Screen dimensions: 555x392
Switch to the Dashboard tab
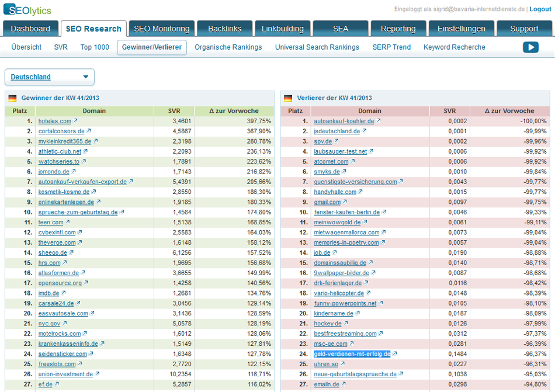[30, 29]
